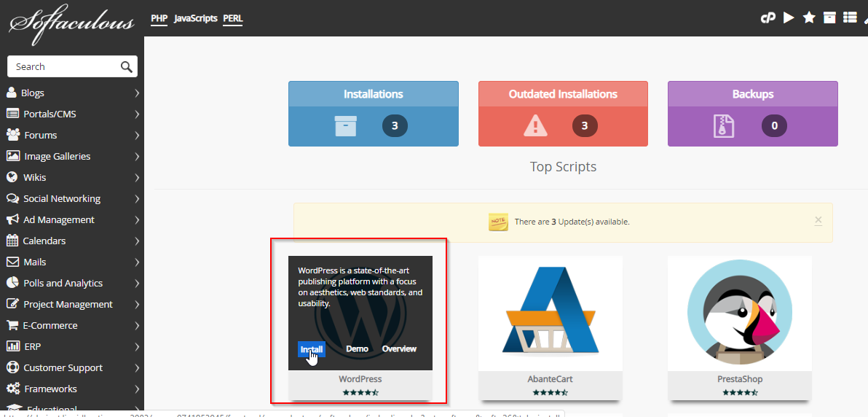Click the magnifier search icon
The image size is (868, 417).
coord(127,66)
